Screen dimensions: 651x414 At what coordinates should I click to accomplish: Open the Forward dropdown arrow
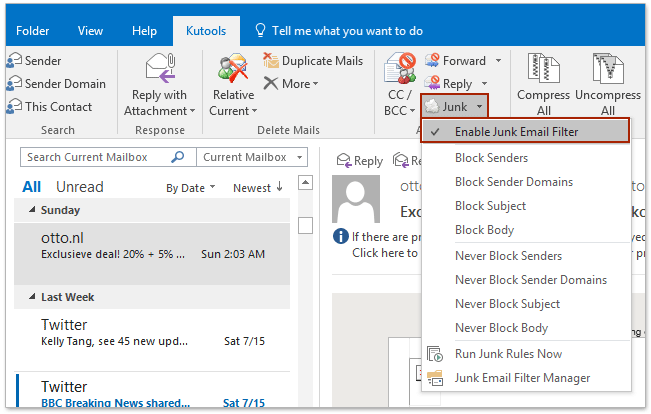coord(498,61)
